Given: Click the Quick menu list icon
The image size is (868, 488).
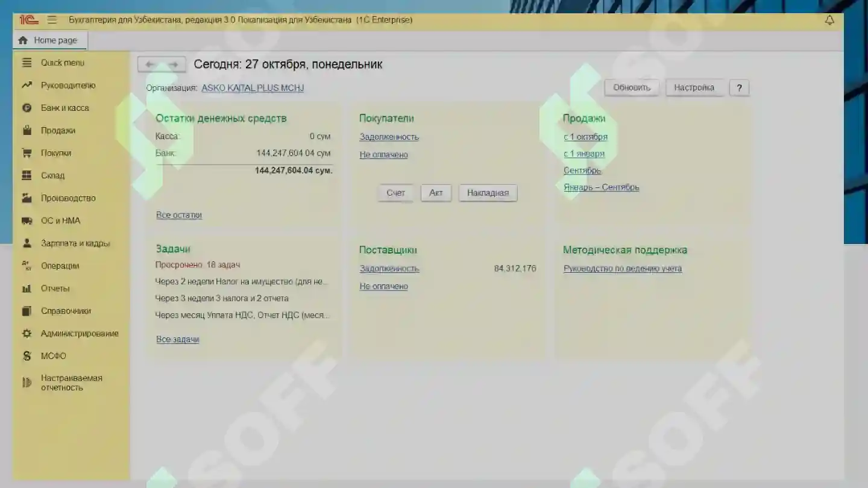Looking at the screenshot, I should 27,63.
